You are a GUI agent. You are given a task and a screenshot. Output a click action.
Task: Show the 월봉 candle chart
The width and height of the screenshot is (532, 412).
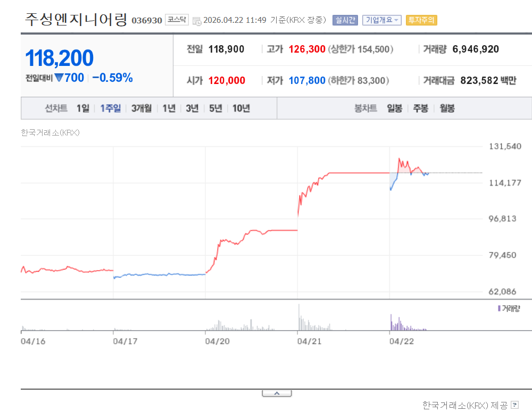point(447,108)
